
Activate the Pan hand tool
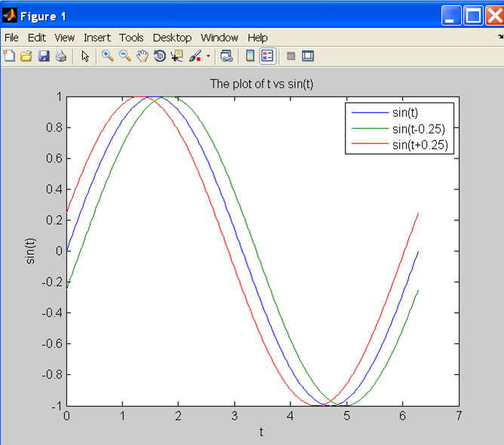click(142, 56)
